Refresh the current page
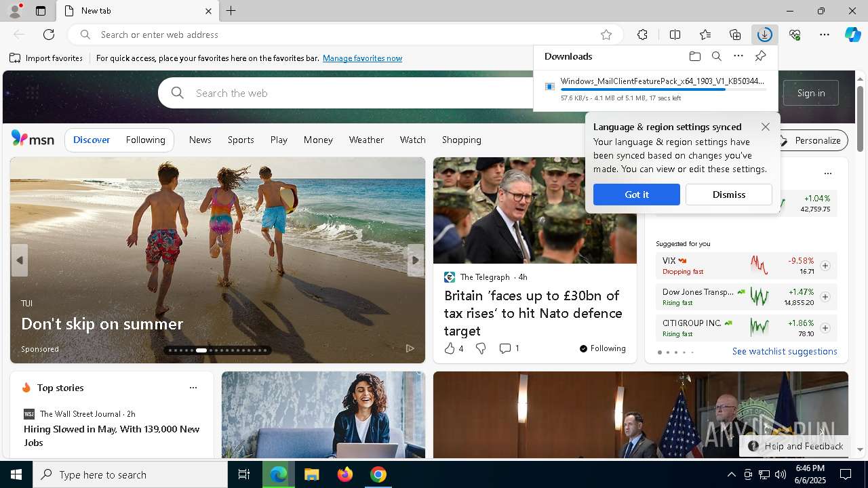 [x=49, y=35]
